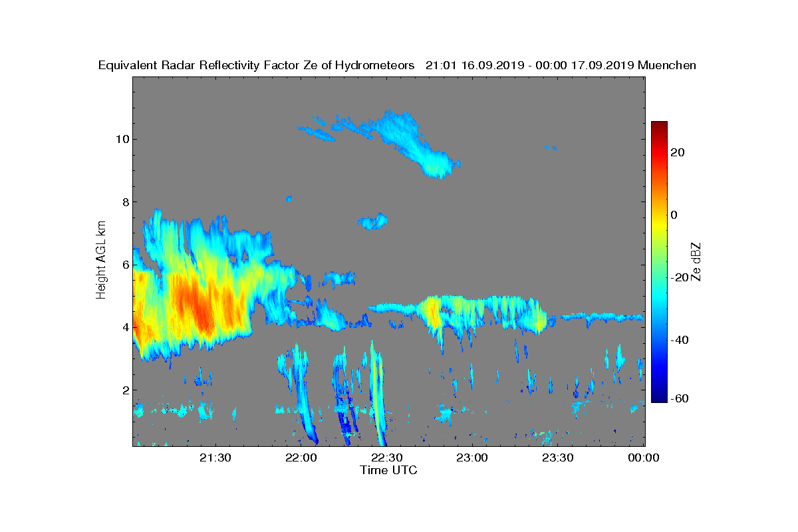This screenshot has height=532, width=798.
Task: Click the 00:00 time tick label
Action: click(x=644, y=458)
